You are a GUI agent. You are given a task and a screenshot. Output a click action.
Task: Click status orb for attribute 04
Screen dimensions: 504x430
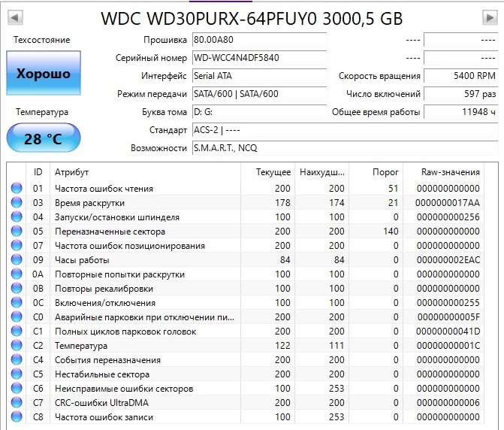click(x=17, y=217)
